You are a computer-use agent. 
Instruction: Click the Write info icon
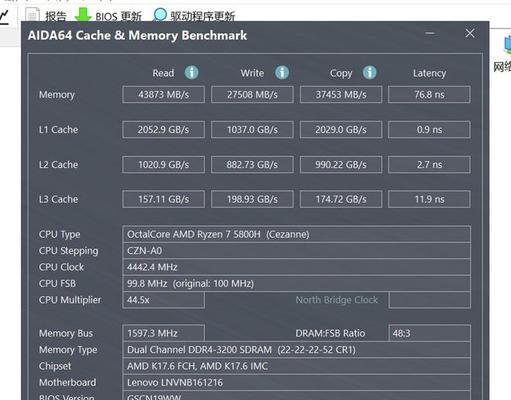point(282,72)
